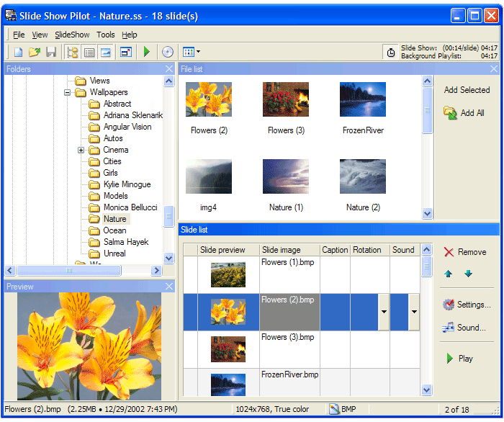Screen dimensions: 504x422
Task: Click the clock icon beside Slide Show time
Action: click(x=390, y=52)
